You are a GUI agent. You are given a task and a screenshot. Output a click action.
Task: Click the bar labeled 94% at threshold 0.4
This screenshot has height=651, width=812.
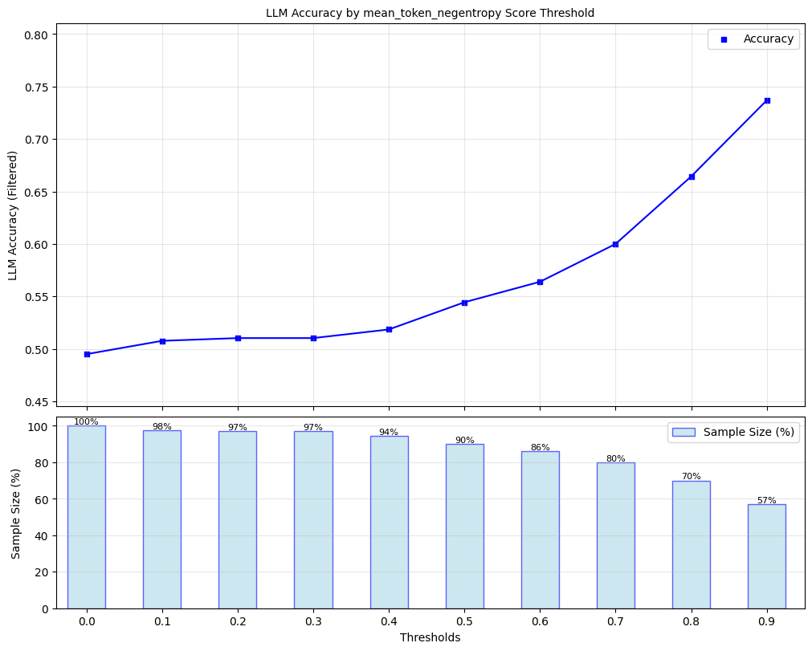[389, 523]
